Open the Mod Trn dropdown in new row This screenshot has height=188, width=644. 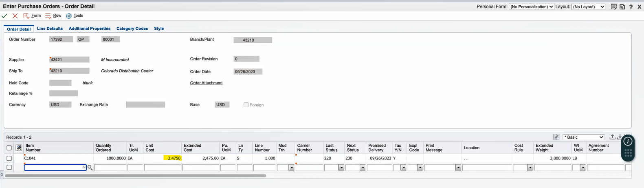pyautogui.click(x=291, y=168)
